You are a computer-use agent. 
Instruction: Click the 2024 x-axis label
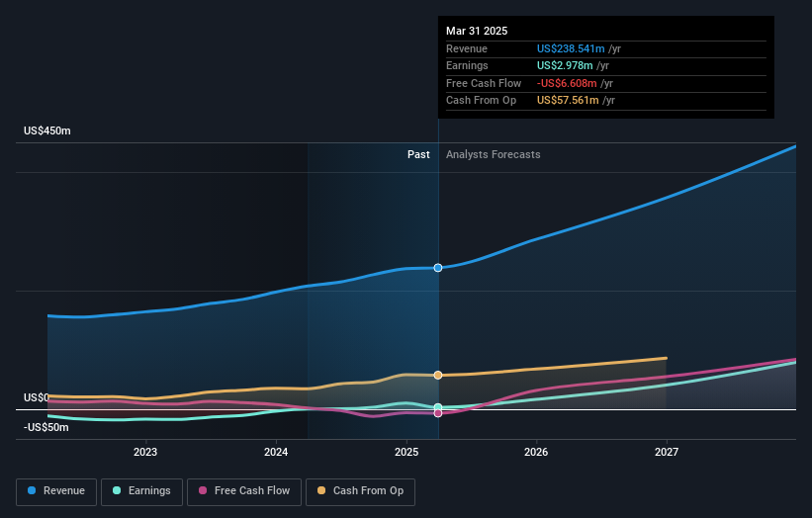pos(276,452)
